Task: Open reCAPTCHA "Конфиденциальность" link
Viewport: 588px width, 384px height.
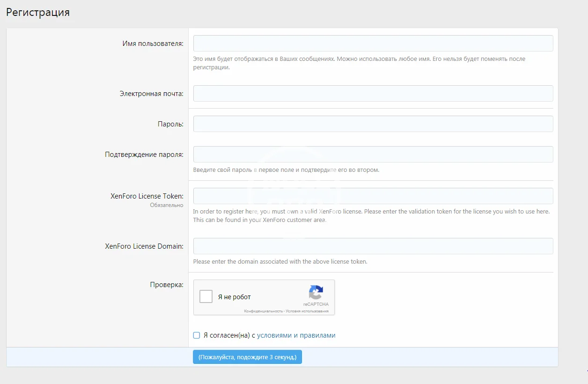Action: click(263, 311)
